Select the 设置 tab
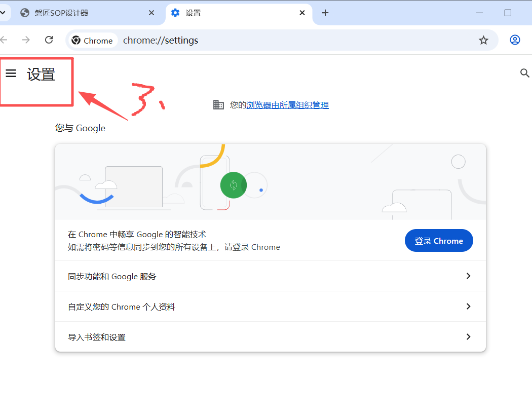Screen dimensions: 532x415 239,13
